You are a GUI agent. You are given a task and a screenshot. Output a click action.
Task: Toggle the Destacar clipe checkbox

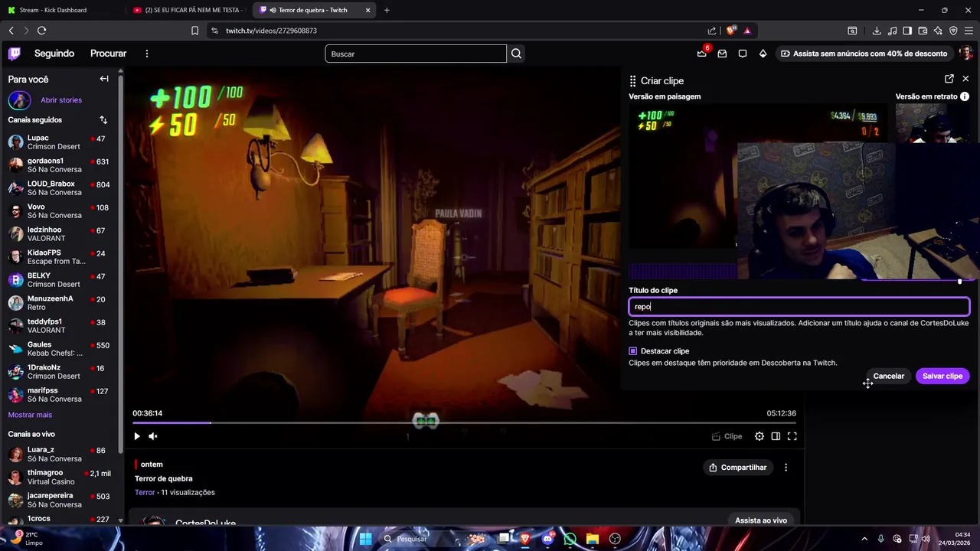[633, 351]
